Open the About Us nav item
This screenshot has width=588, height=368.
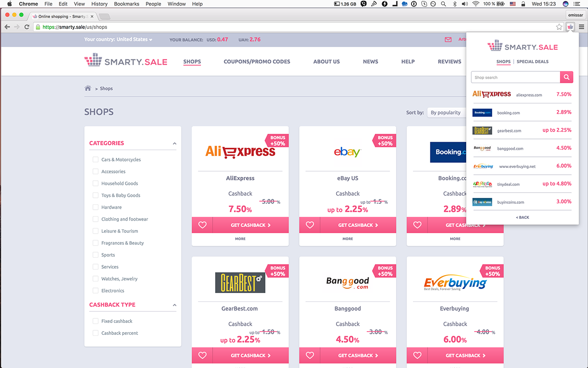(x=327, y=62)
